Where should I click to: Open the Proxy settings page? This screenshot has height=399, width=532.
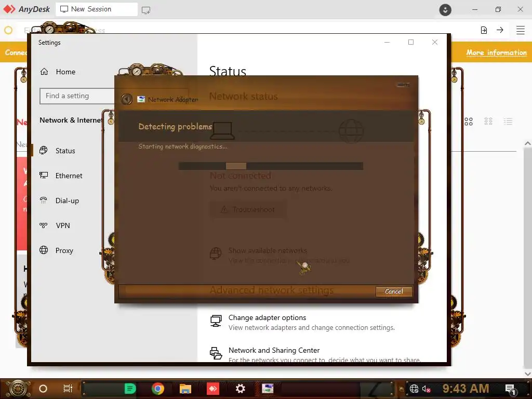(65, 250)
